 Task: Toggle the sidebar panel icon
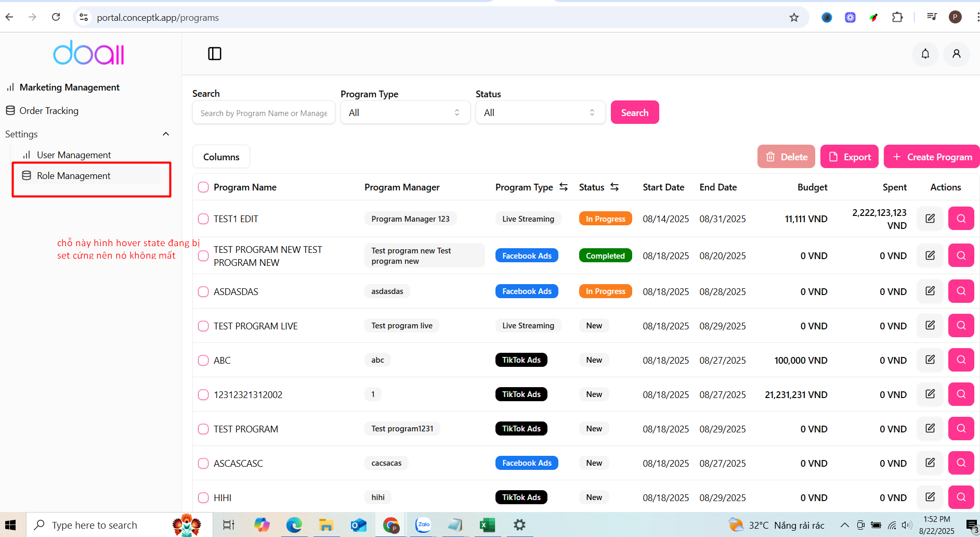(215, 54)
